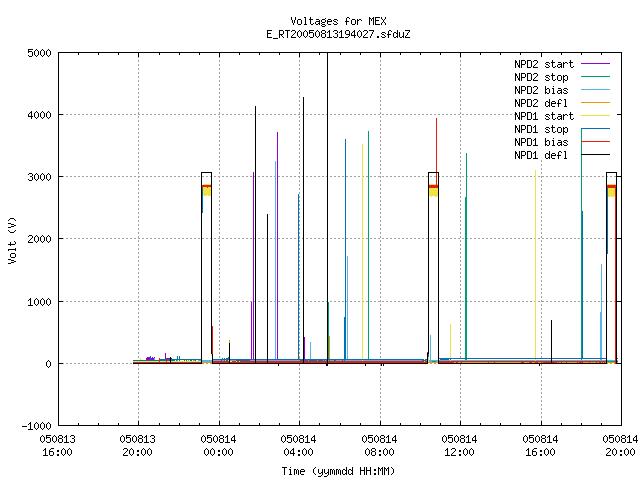
Task: Click the 'NPD1 stop' legend label
Action: [x=541, y=129]
